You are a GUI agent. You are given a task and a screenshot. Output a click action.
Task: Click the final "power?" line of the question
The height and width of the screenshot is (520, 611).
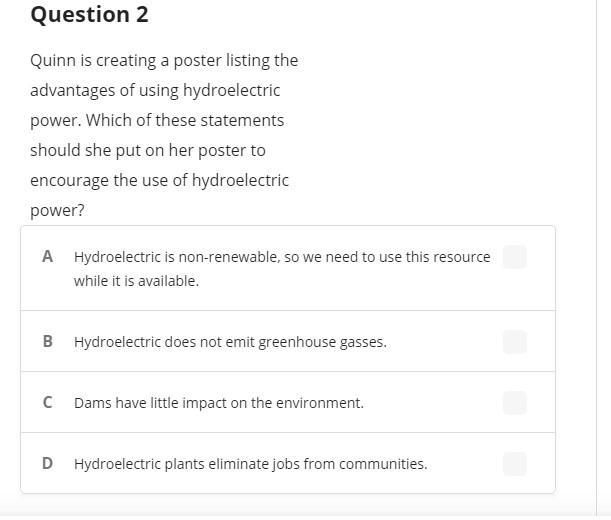coord(57,210)
